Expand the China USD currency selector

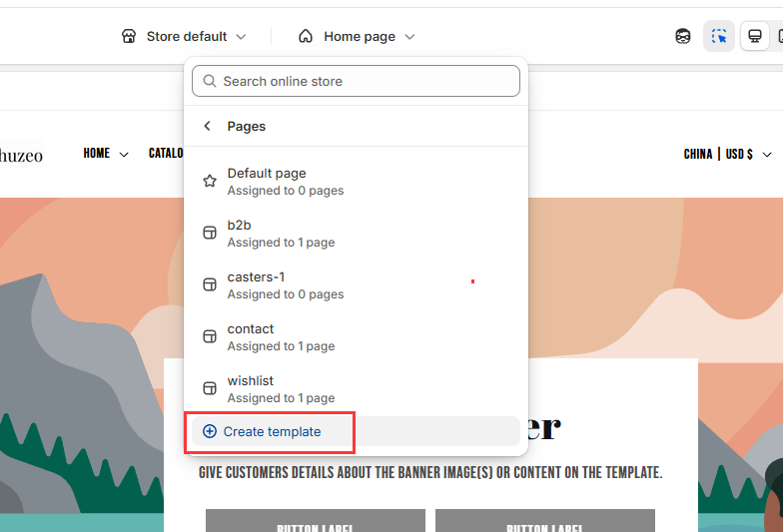[x=727, y=155]
